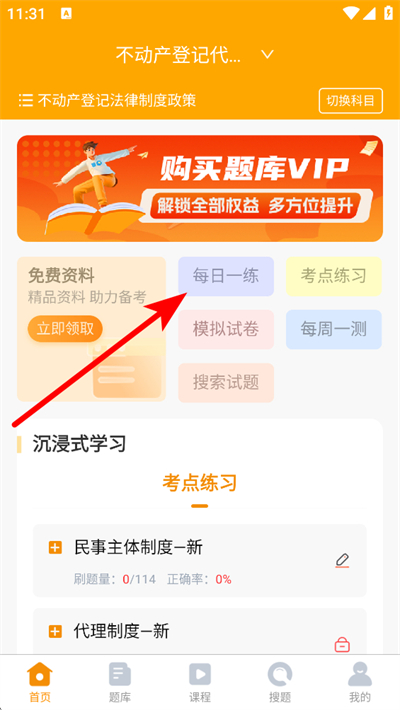This screenshot has height=710, width=400.
Task: Expand 民事主体制度—新 with plus icon
Action: (x=55, y=548)
